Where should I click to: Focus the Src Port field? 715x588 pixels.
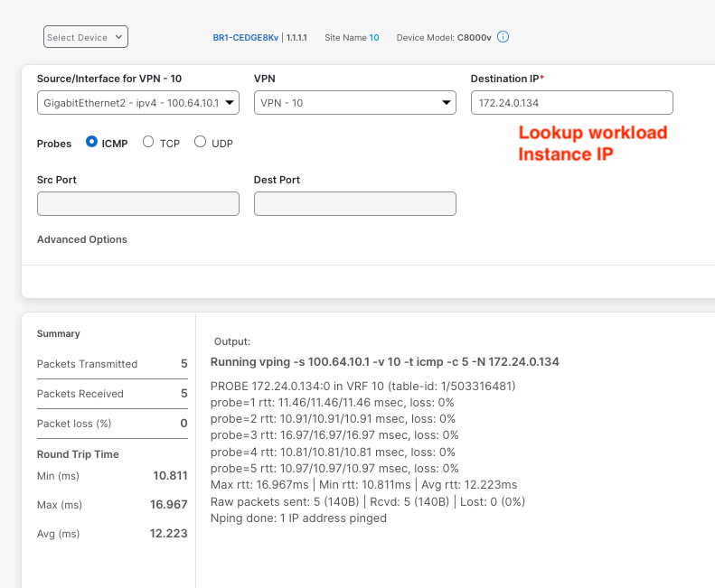[138, 203]
